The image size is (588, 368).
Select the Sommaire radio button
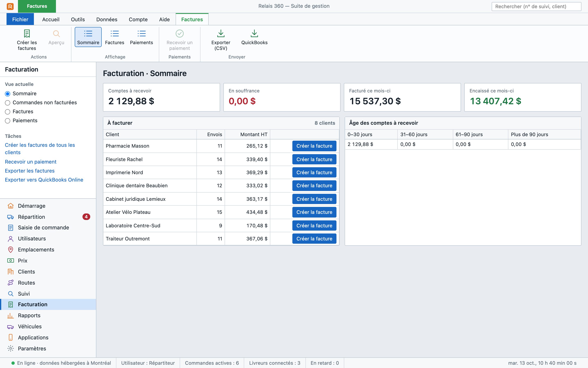tap(8, 94)
